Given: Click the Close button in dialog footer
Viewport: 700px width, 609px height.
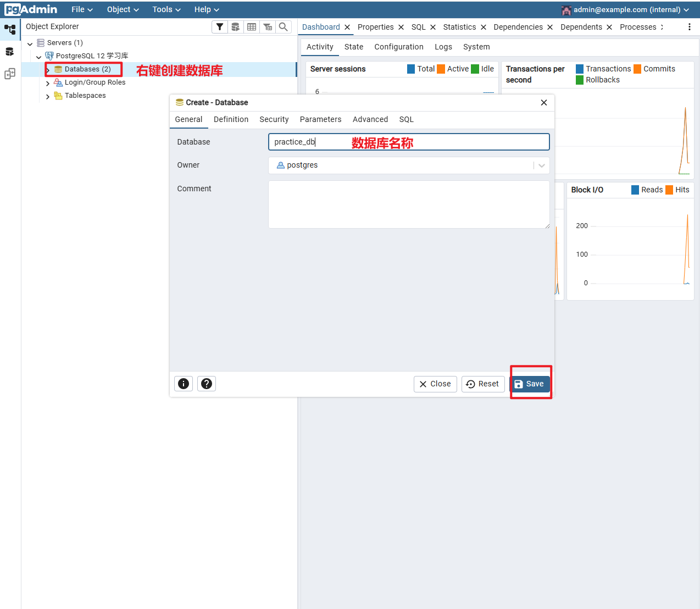Looking at the screenshot, I should (x=435, y=384).
